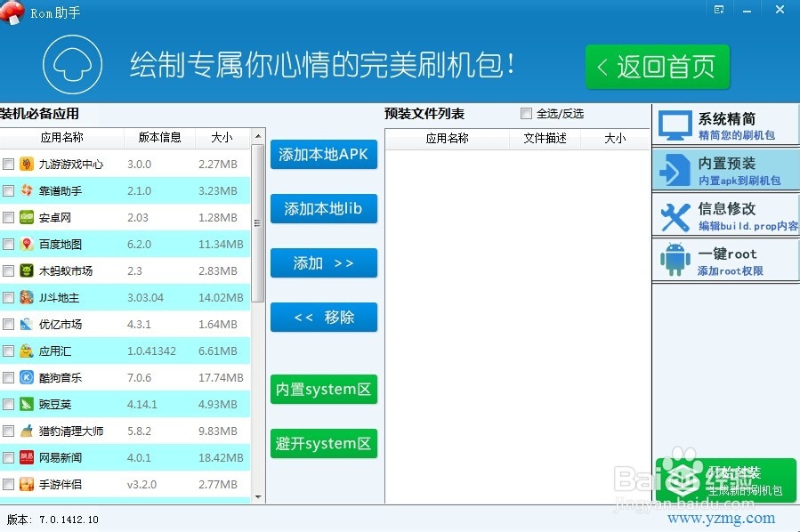Viewport: 800px width, 532px height.
Task: Click the monitor icon for 系统精简
Action: tap(675, 125)
